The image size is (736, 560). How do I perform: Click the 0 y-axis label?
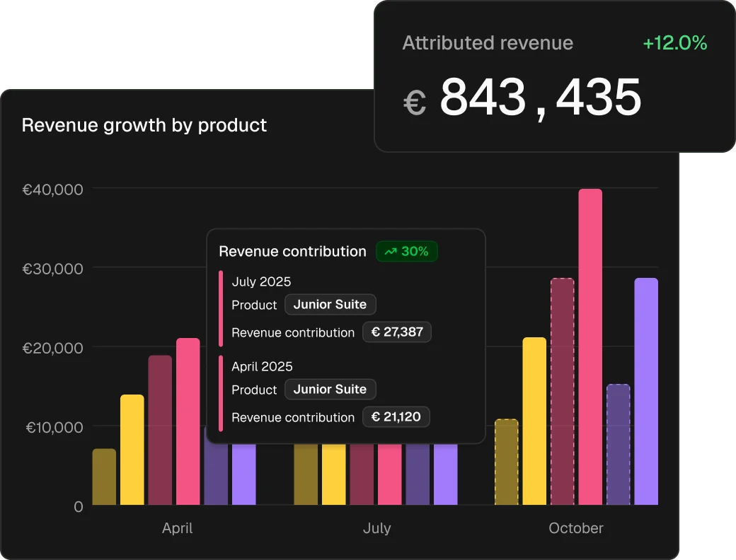click(x=79, y=506)
